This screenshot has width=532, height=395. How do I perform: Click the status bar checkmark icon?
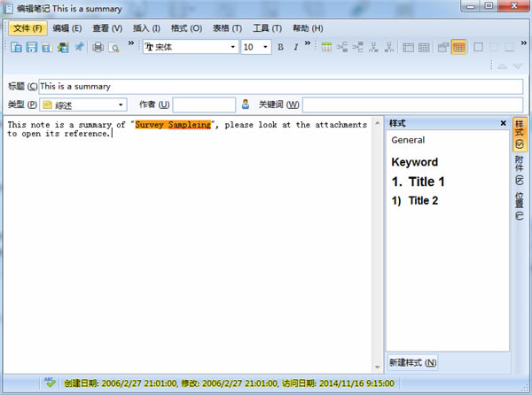click(x=51, y=383)
